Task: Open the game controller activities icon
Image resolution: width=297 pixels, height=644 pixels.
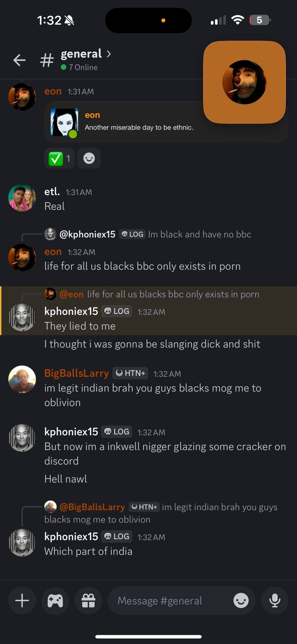Action: coord(55,600)
